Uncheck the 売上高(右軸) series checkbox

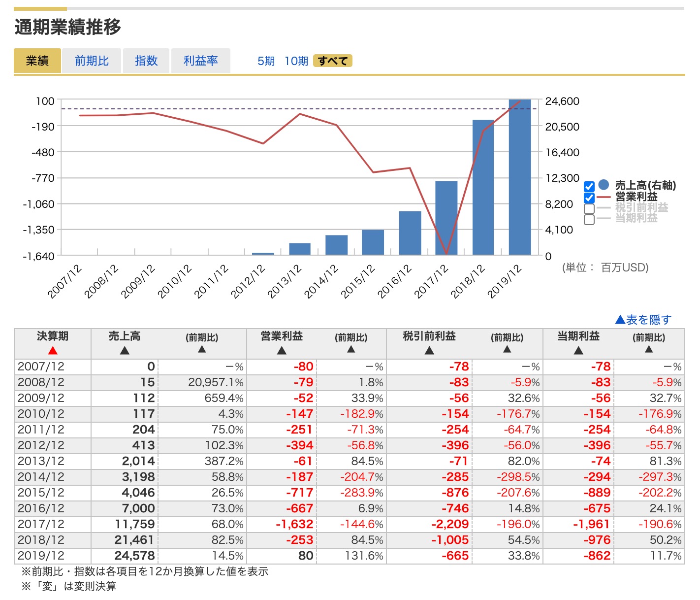point(589,187)
